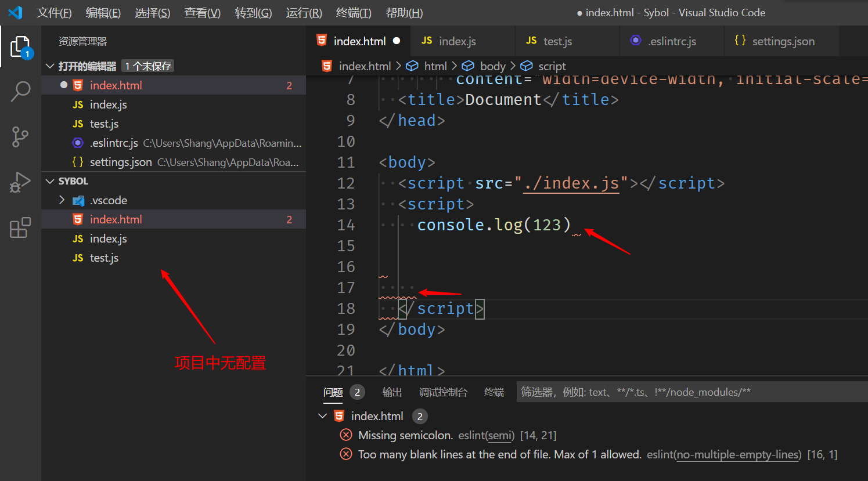868x481 pixels.
Task: Open the Explorer view in activity bar
Action: pyautogui.click(x=21, y=47)
